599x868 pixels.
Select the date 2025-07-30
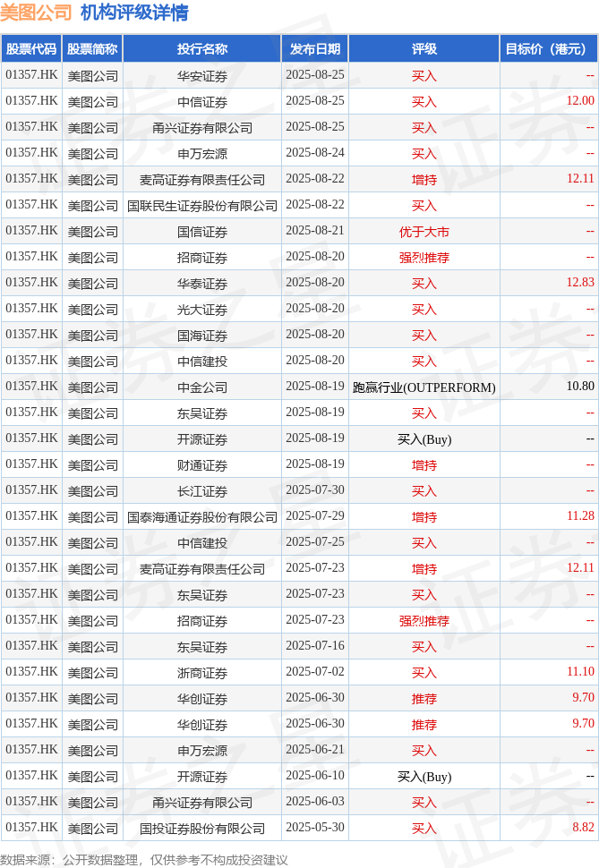[315, 489]
